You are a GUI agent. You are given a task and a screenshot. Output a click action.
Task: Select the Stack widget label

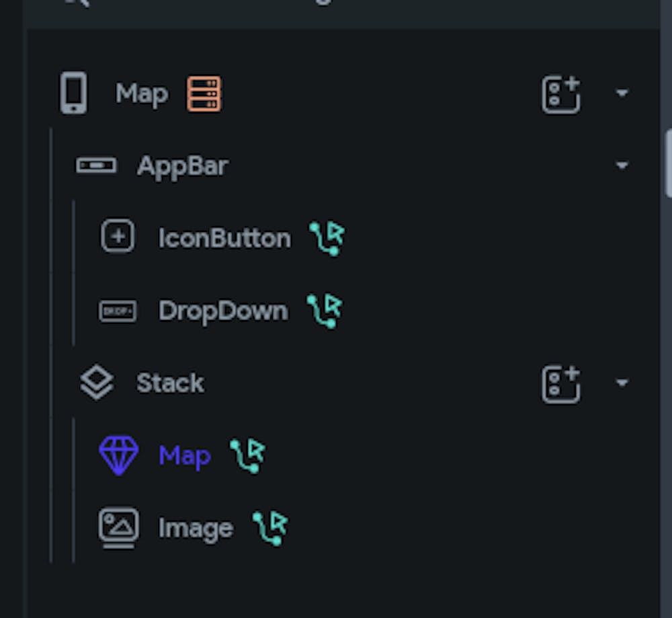170,383
